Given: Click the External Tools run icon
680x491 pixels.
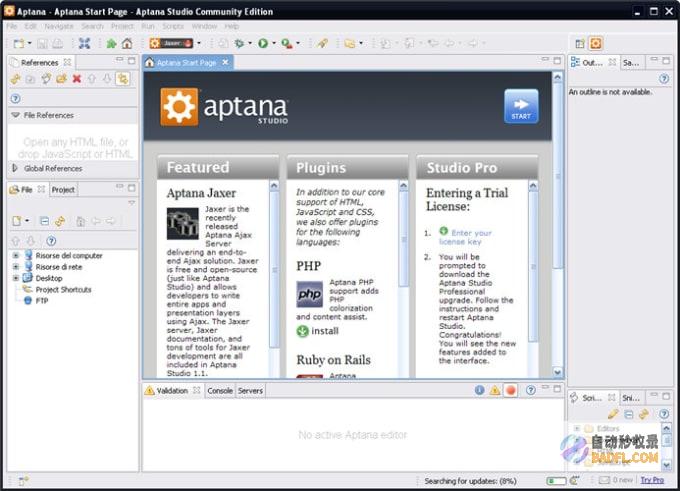Looking at the screenshot, I should (x=286, y=43).
